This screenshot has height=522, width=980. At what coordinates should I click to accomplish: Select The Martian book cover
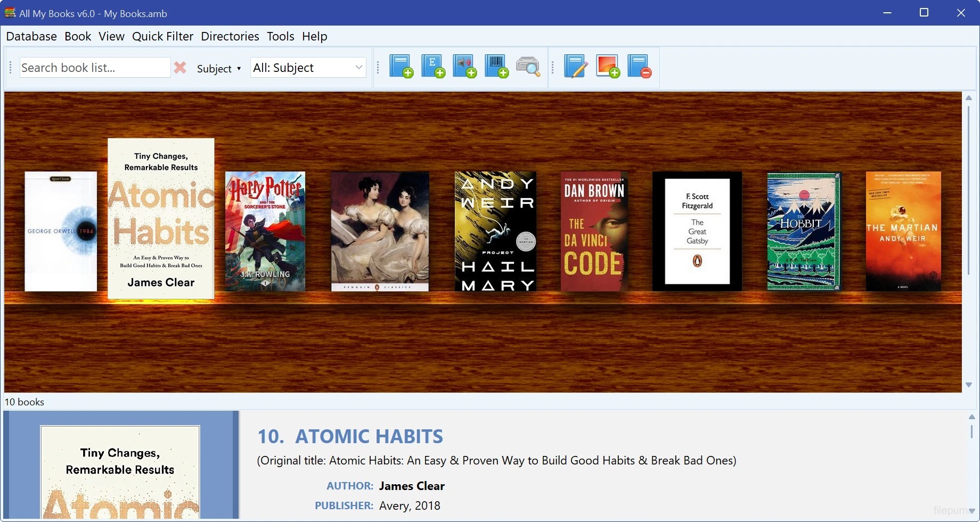coord(903,231)
